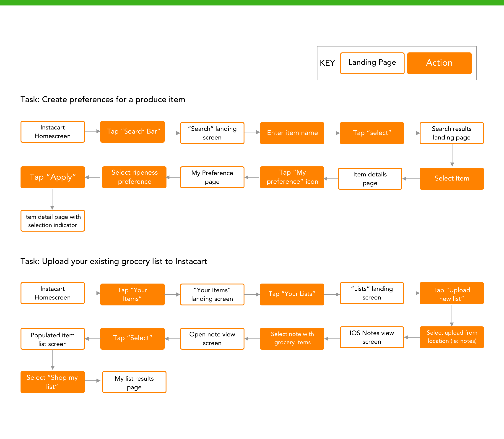Image resolution: width=504 pixels, height=439 pixels.
Task: Click Tap "select" box in the preferences task flow
Action: pos(372,133)
